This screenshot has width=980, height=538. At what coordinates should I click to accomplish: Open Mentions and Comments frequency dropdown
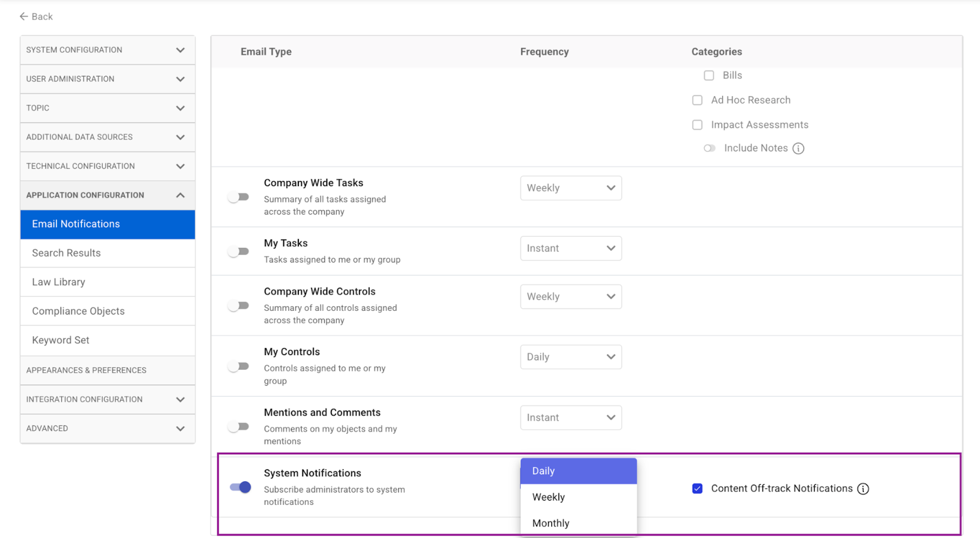571,417
